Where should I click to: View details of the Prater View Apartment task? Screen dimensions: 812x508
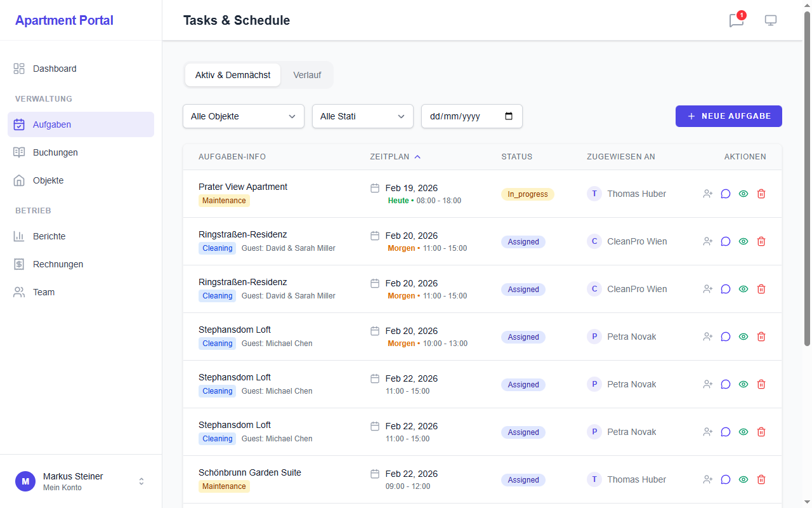[x=743, y=194]
